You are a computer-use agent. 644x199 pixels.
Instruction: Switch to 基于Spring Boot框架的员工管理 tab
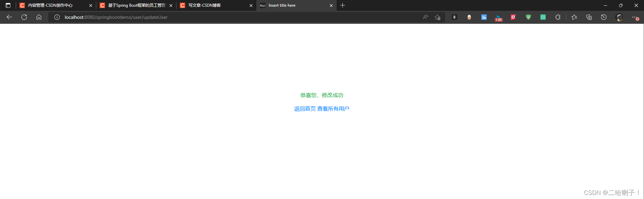(x=137, y=5)
